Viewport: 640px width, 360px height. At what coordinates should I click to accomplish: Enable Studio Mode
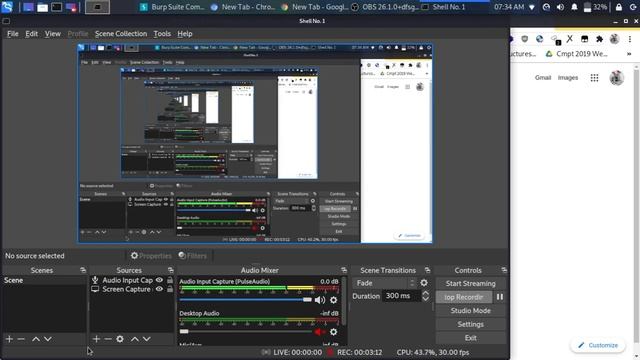pyautogui.click(x=470, y=311)
